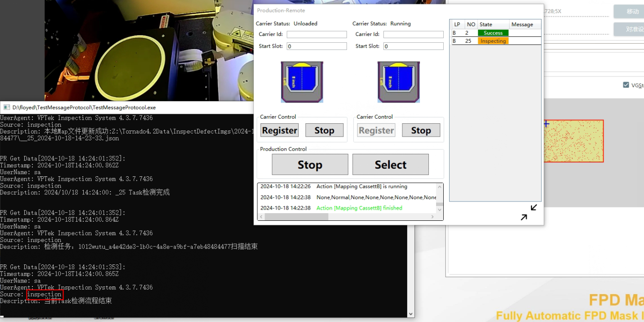The height and width of the screenshot is (322, 644).
Task: Click the left carrier cassette icon
Action: [302, 82]
